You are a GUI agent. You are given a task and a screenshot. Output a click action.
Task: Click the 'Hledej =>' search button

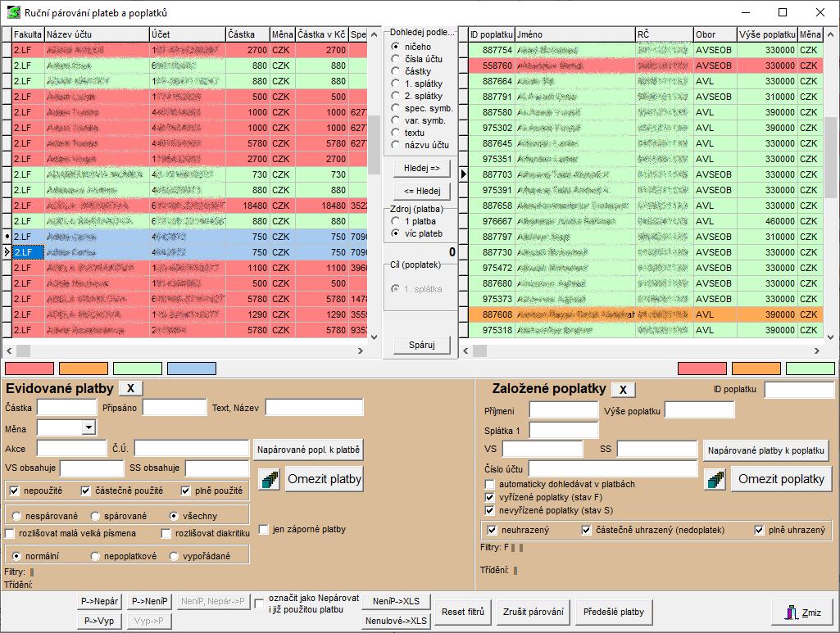422,169
